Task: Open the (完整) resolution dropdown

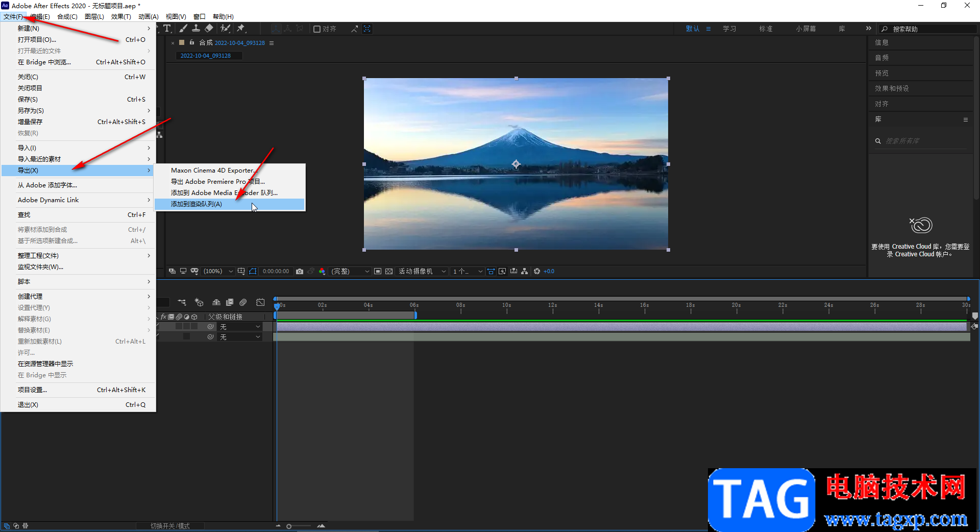Action: click(x=350, y=271)
